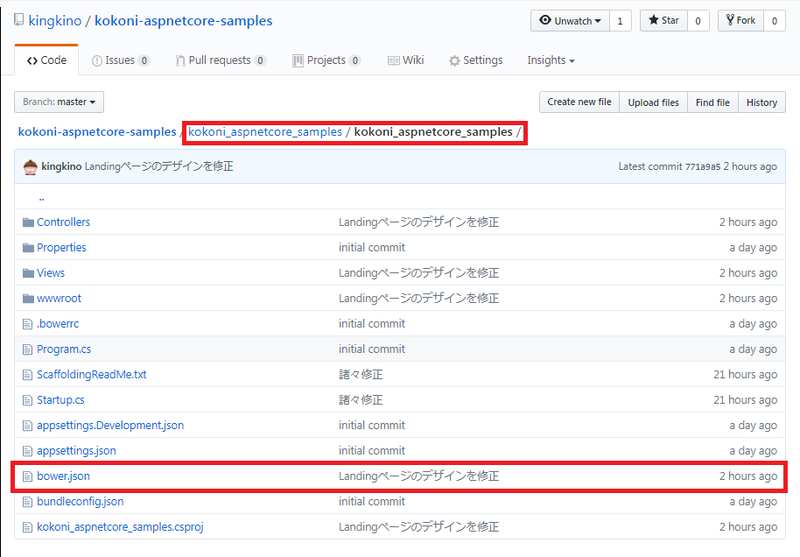The width and height of the screenshot is (800, 557).
Task: Open the commit message on the Controllers row
Action: (x=419, y=222)
